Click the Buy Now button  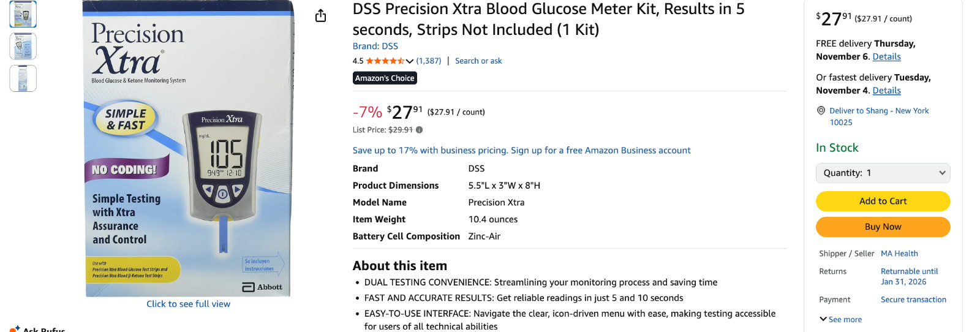(883, 227)
